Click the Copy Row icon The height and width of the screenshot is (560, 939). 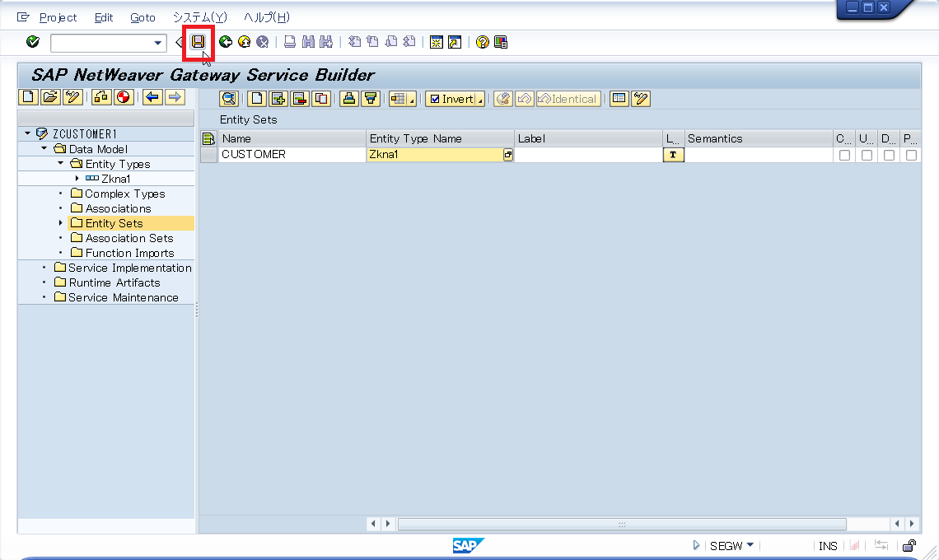pos(321,99)
